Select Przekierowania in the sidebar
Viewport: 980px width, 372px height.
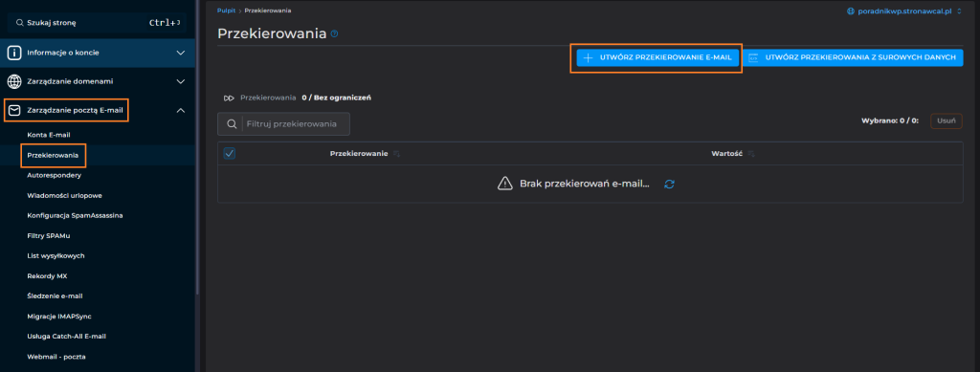53,155
